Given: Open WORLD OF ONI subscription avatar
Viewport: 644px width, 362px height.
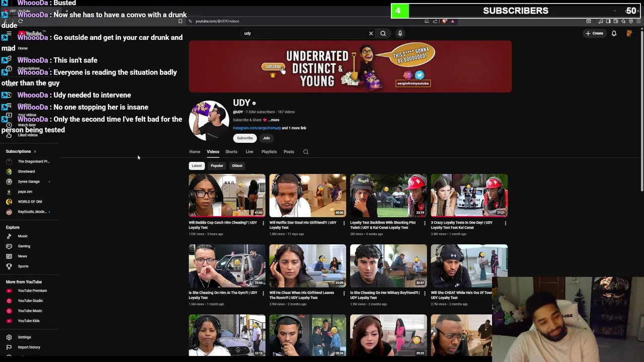Looking at the screenshot, I should (9, 202).
